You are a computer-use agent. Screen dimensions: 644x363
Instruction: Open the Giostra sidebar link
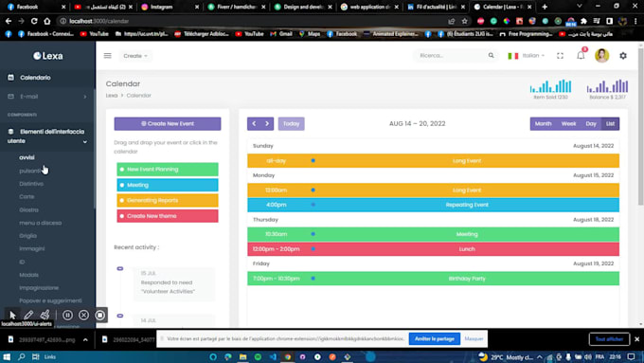coord(28,209)
